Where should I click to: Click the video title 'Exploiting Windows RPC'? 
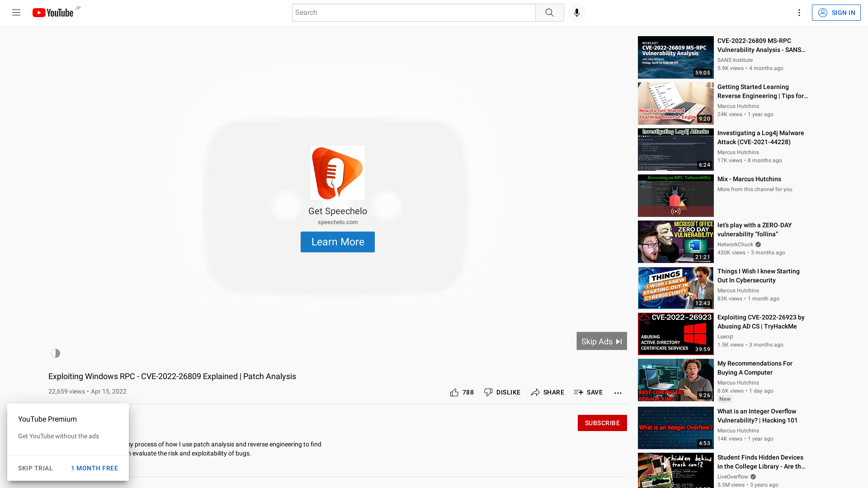(x=172, y=376)
